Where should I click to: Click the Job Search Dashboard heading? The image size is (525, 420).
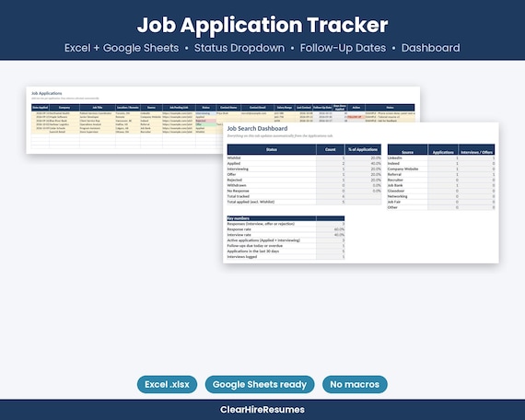257,128
